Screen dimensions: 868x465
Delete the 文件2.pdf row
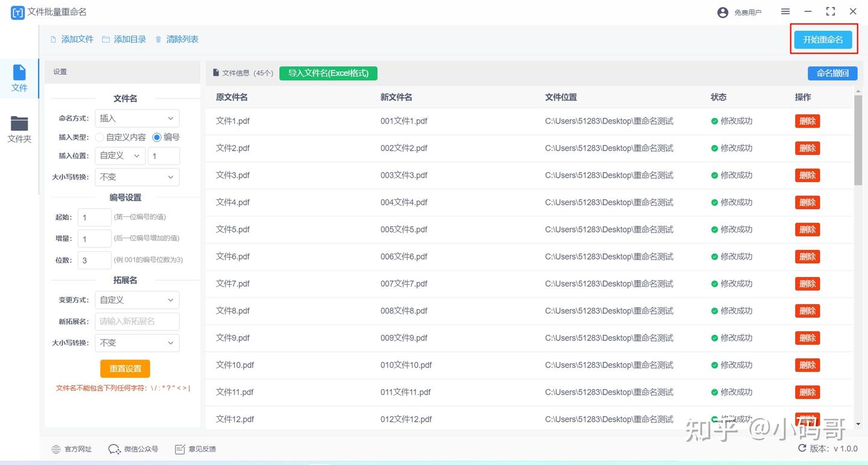[808, 148]
